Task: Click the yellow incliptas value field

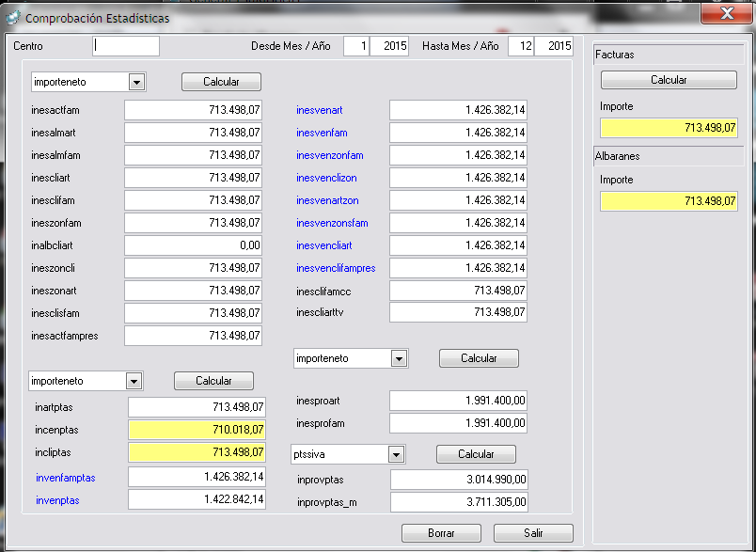Action: (197, 452)
